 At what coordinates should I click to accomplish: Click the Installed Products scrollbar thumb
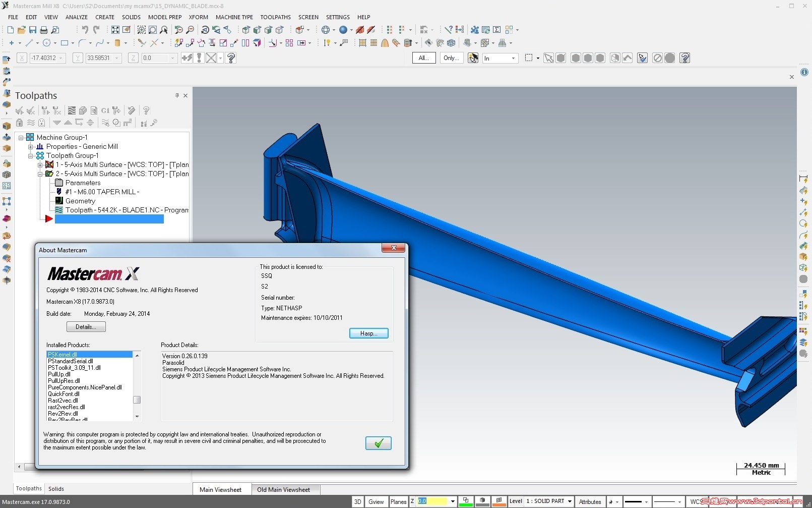pyautogui.click(x=137, y=400)
